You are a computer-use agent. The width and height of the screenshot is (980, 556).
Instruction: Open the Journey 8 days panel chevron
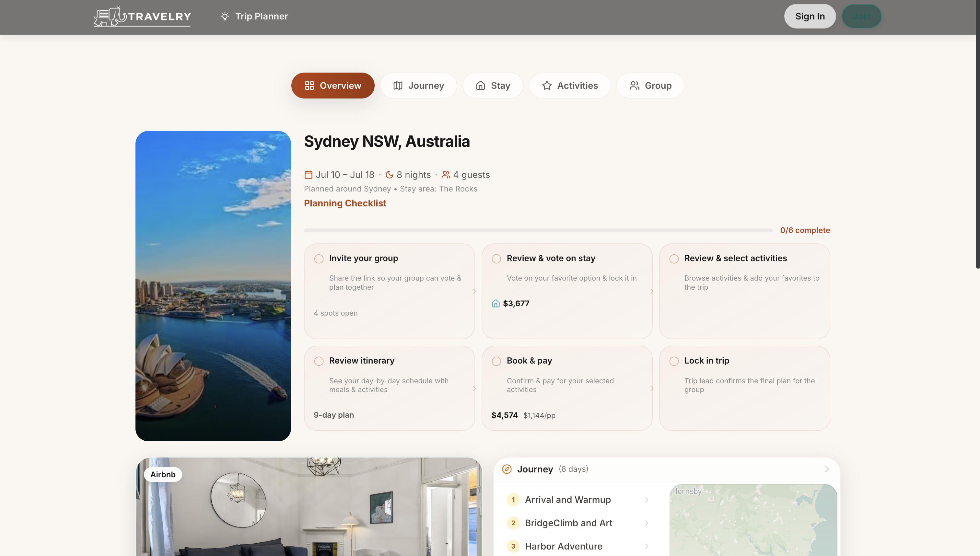[827, 469]
